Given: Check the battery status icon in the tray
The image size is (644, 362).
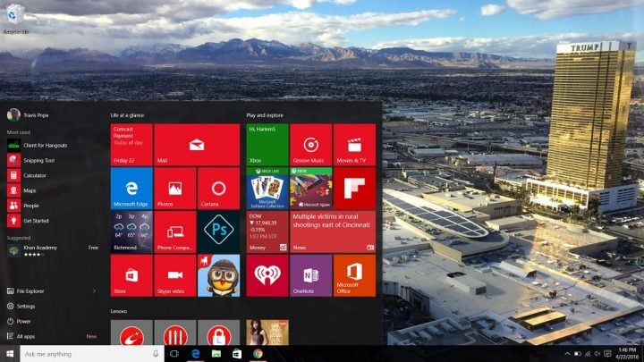Looking at the screenshot, I should pos(578,354).
